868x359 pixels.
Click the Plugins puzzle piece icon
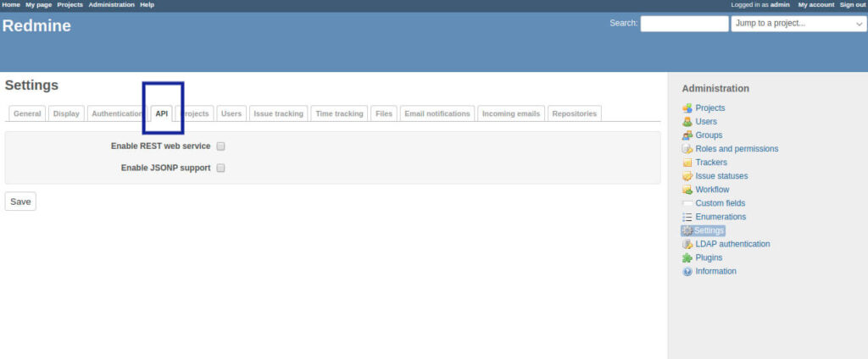(687, 257)
